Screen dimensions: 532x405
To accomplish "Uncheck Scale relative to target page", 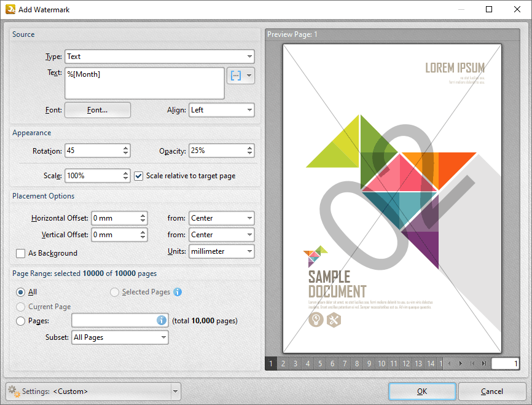I will tap(138, 176).
